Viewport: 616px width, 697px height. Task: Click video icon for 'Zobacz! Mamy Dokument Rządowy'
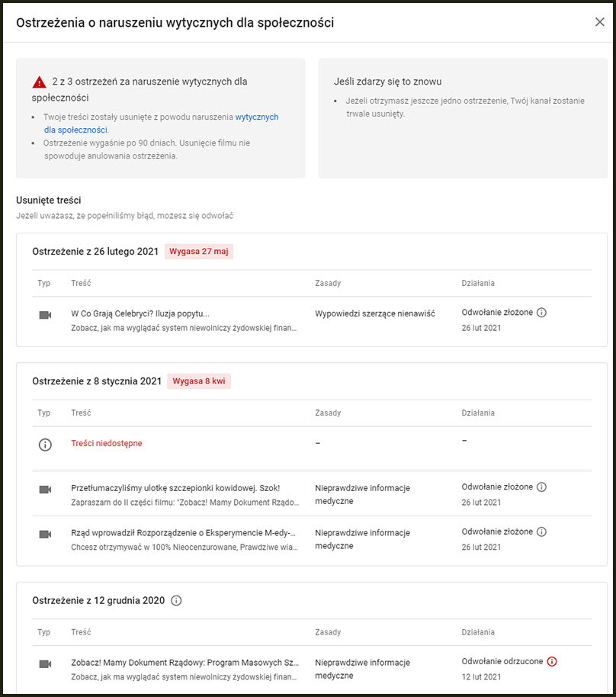click(45, 663)
